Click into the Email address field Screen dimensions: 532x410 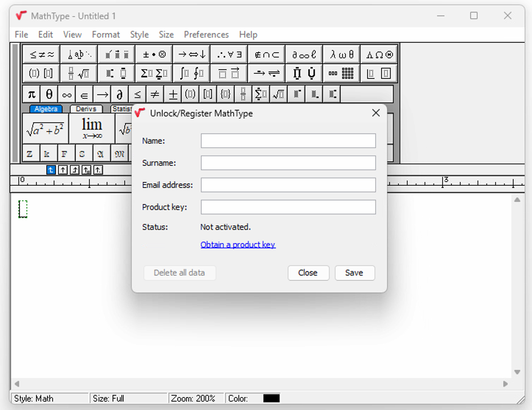[x=288, y=185]
